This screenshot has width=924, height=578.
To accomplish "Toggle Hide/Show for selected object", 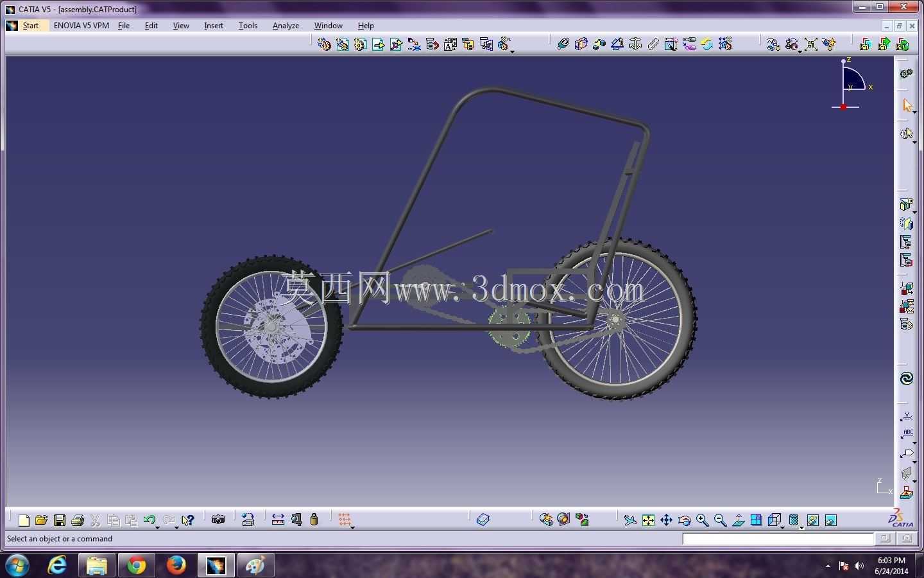I will [812, 520].
